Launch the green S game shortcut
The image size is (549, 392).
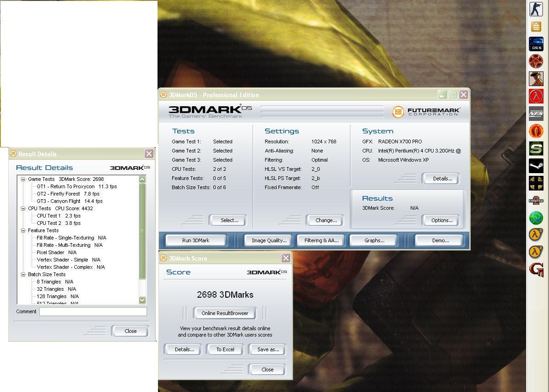pyautogui.click(x=536, y=148)
